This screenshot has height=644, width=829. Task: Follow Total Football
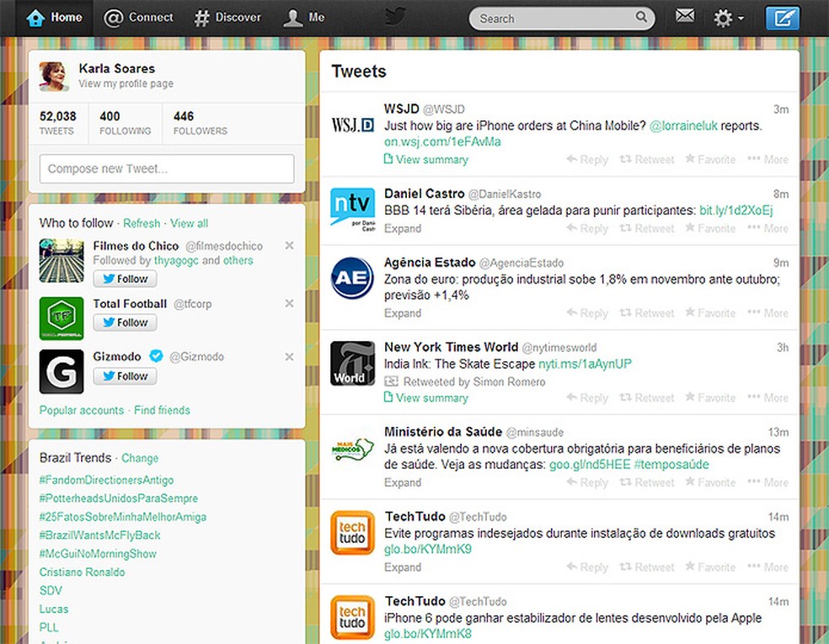[125, 322]
